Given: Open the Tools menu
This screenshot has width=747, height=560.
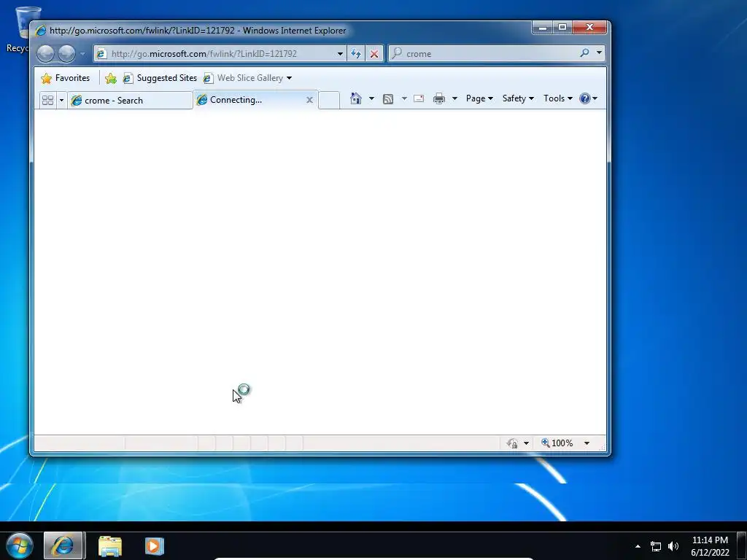Looking at the screenshot, I should (x=558, y=98).
